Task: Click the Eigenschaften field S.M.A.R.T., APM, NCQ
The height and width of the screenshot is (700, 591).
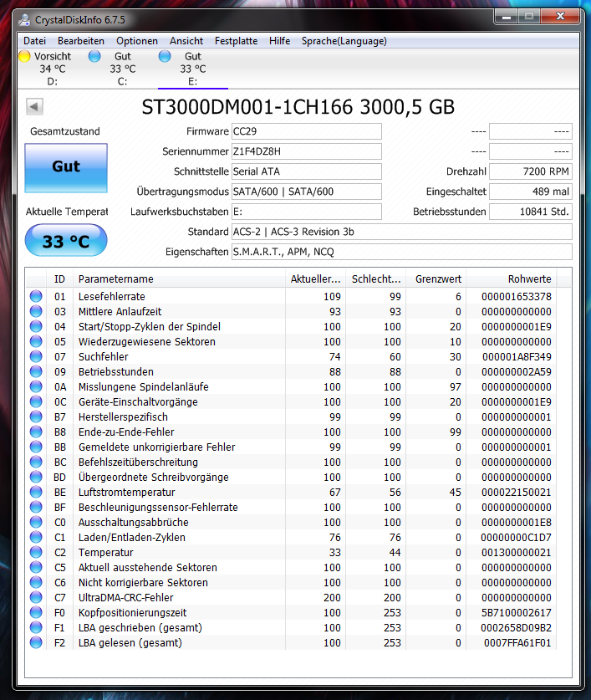Action: click(x=402, y=252)
